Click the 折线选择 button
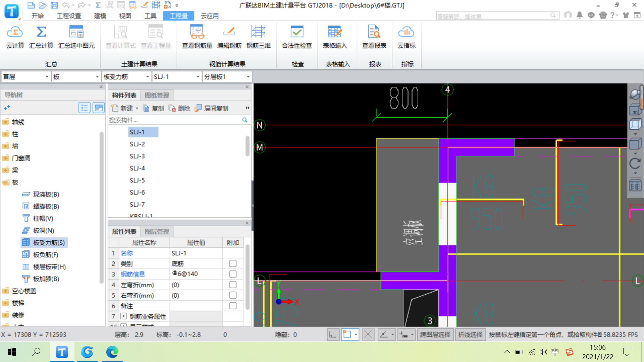Image resolution: width=644 pixels, height=362 pixels. [x=470, y=335]
